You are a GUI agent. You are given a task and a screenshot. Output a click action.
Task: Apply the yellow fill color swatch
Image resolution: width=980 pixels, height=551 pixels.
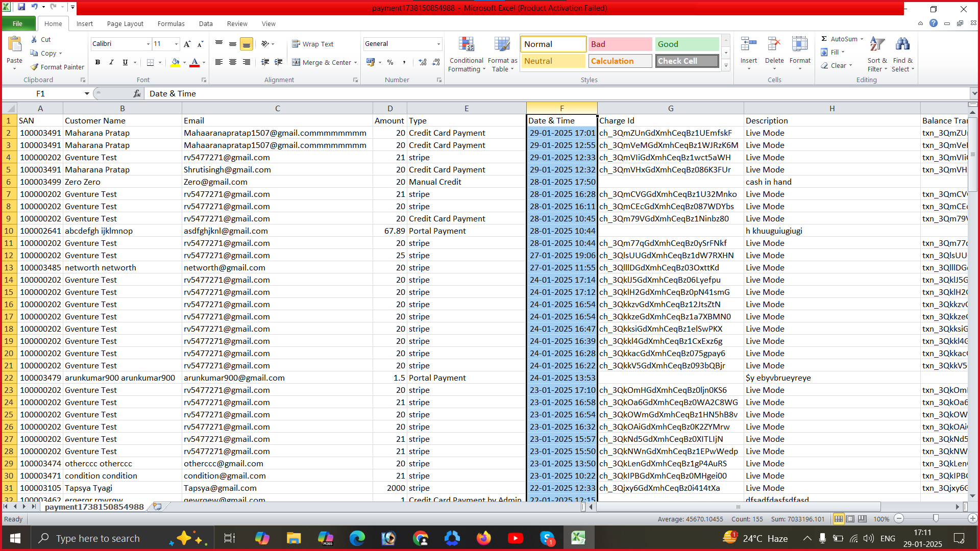[175, 62]
